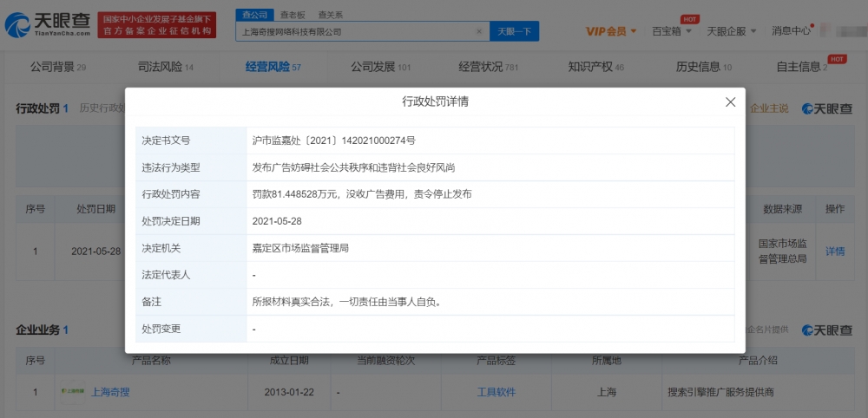Screen dimensions: 868x418
Task: Clear the search box with the X icon
Action: tap(479, 31)
